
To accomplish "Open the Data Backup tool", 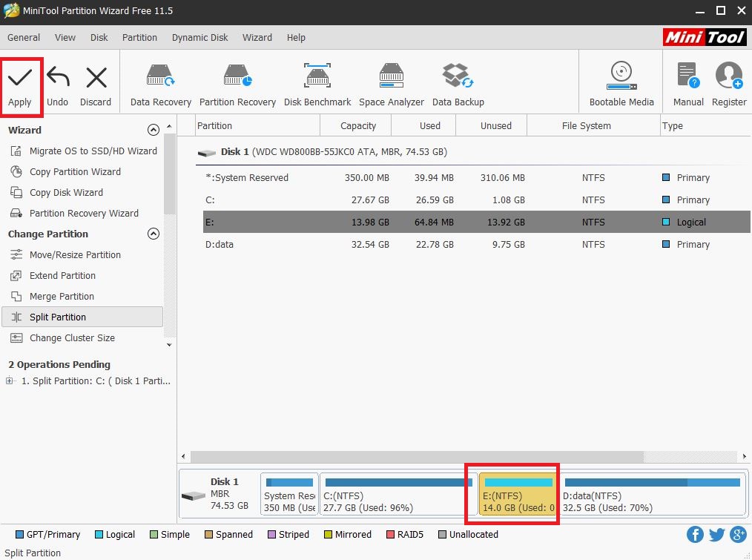I will tap(458, 85).
